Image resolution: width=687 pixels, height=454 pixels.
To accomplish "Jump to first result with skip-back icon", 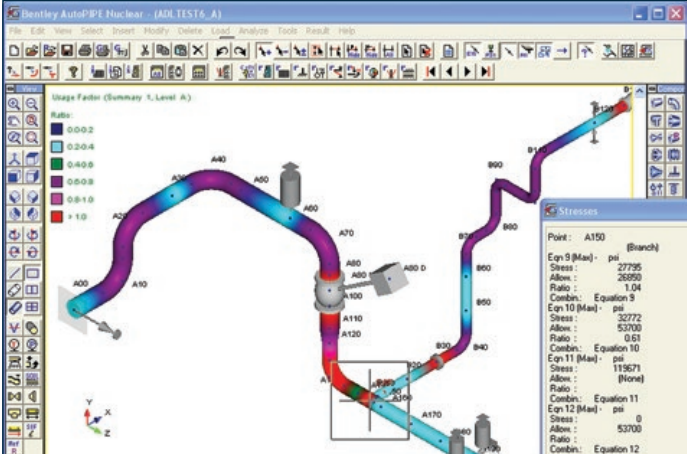I will (x=431, y=71).
